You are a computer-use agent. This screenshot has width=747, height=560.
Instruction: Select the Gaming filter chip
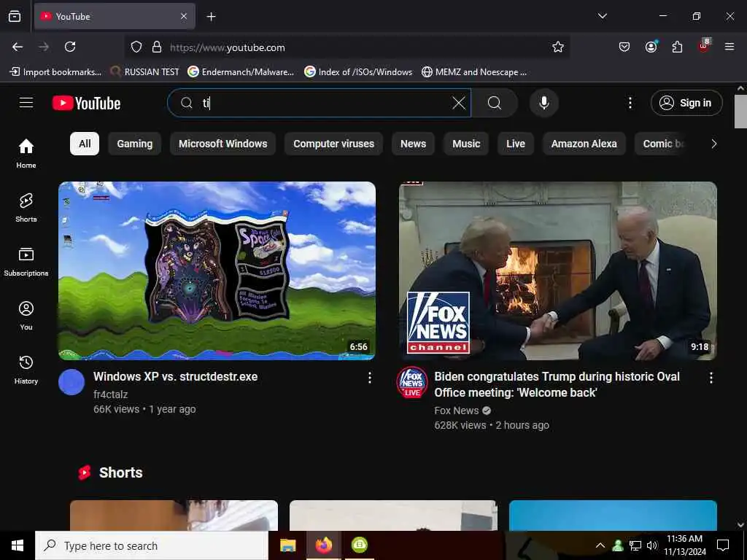[x=135, y=144]
